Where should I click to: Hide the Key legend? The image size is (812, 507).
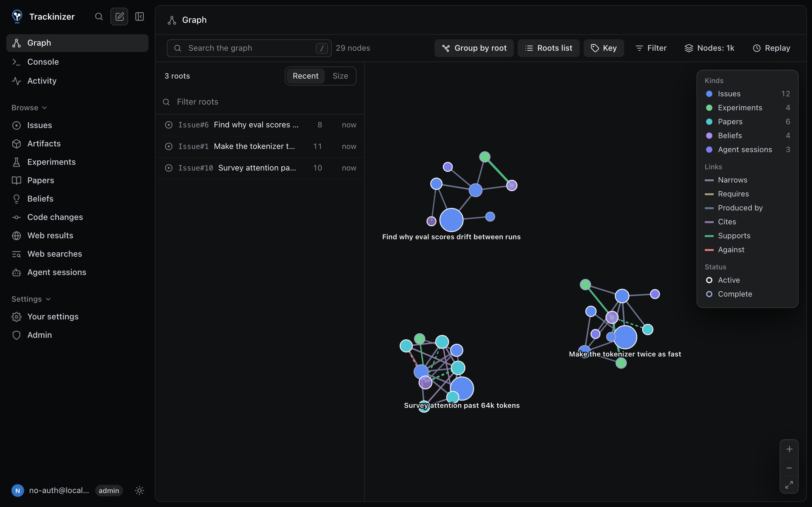604,48
